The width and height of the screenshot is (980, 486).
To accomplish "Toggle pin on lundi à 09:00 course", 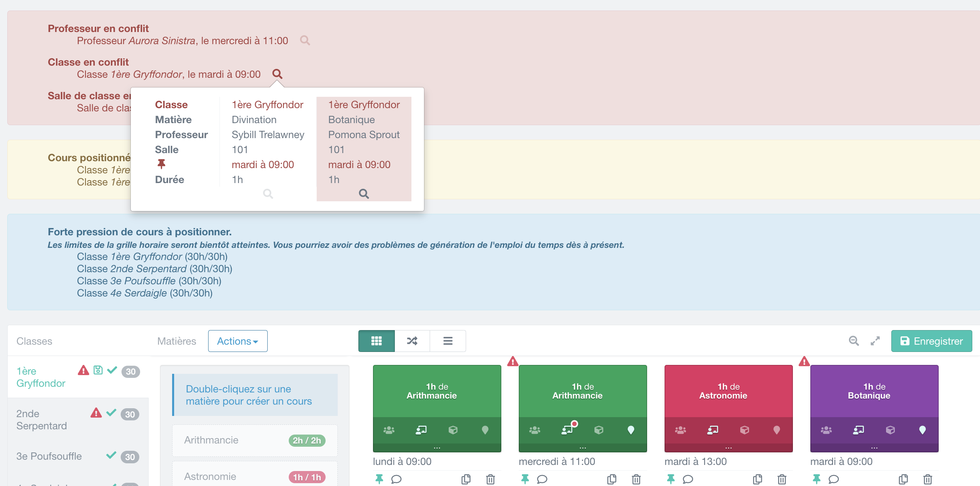I will pos(379,479).
